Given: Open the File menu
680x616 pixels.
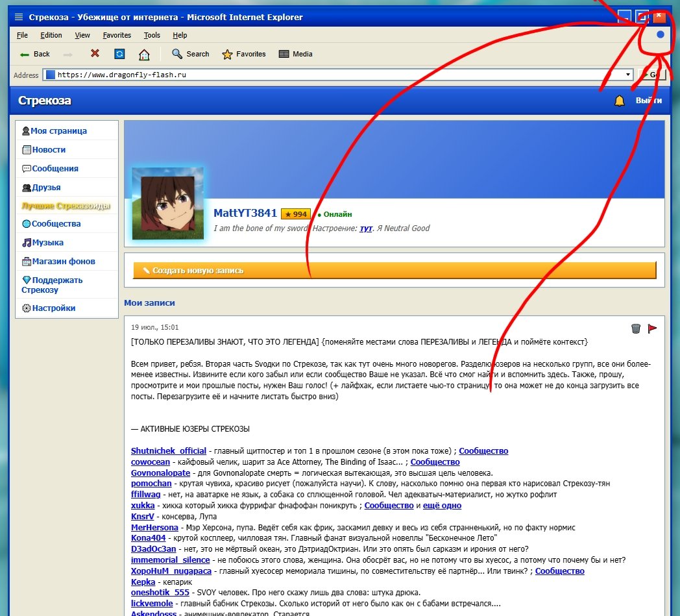Looking at the screenshot, I should pyautogui.click(x=22, y=35).
